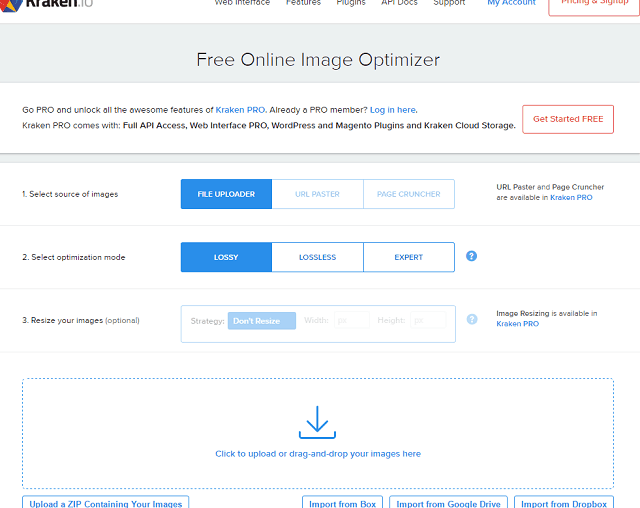
Task: Click Import from Google Drive button
Action: point(449,503)
